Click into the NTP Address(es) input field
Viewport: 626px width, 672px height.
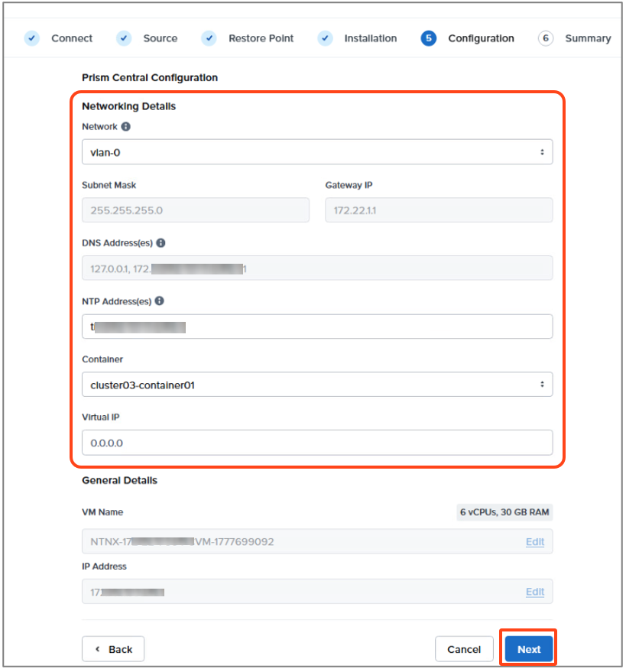point(317,326)
